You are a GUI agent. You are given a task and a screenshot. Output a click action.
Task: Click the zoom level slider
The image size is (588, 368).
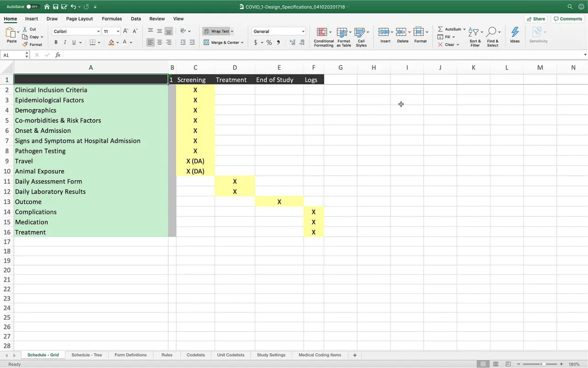tap(543, 364)
